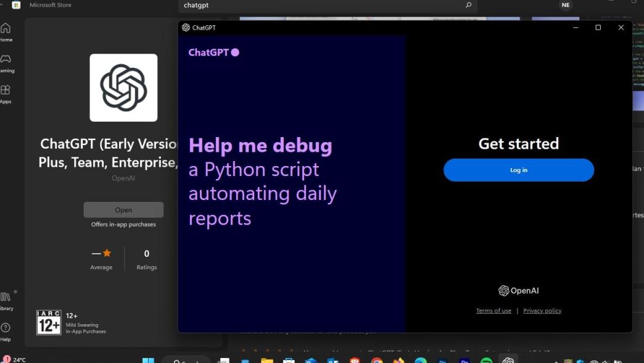Click the ChatGPT (Early Version) app title

[109, 153]
